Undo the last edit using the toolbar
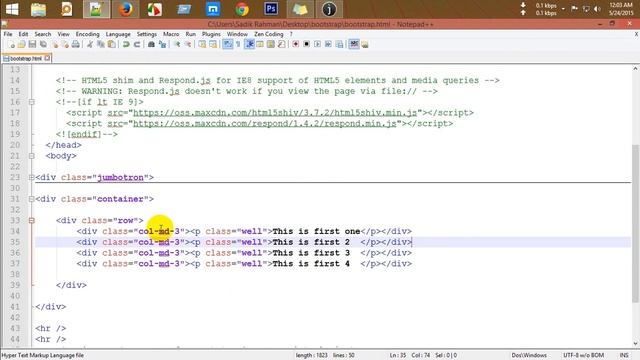 point(126,44)
